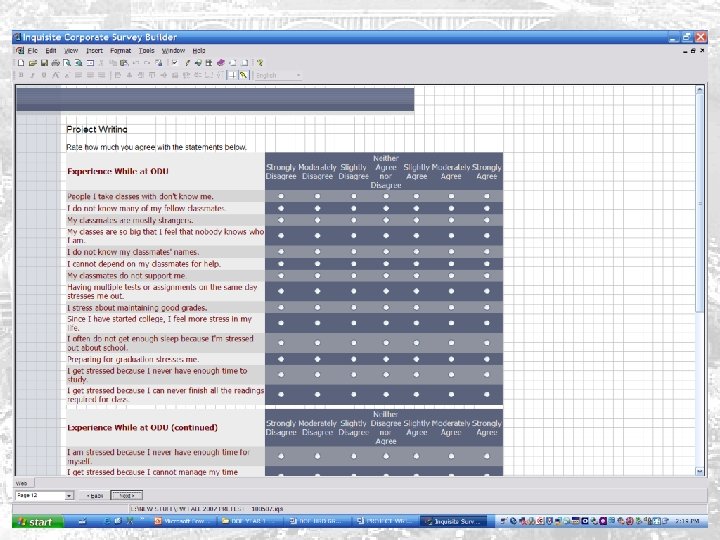Image resolution: width=720 pixels, height=540 pixels.
Task: Click the Next page button
Action: click(x=126, y=495)
